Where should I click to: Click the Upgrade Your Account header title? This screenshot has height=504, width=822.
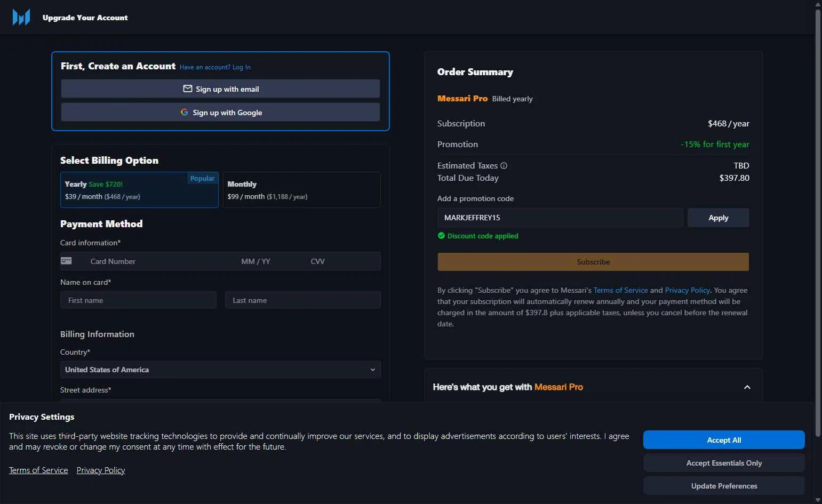pos(85,18)
